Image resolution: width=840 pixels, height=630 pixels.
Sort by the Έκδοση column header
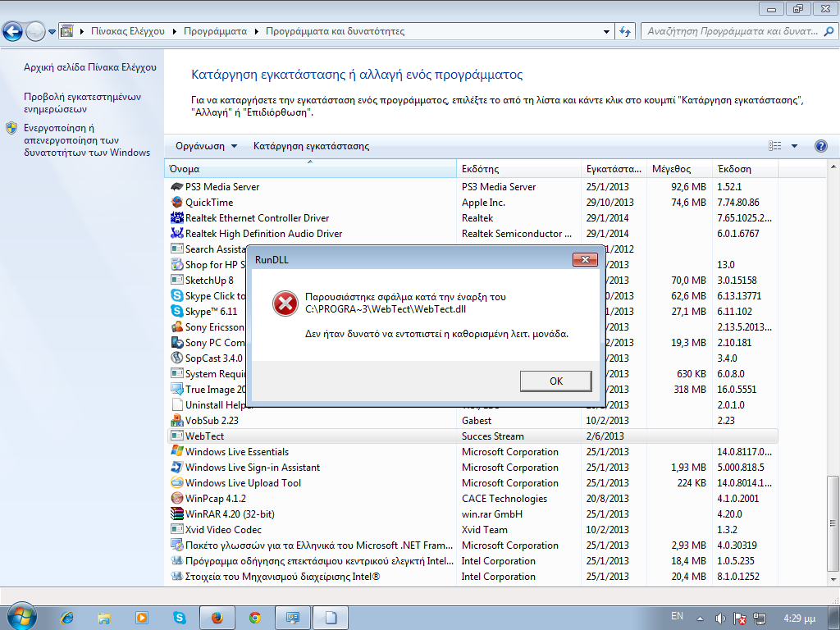[745, 169]
